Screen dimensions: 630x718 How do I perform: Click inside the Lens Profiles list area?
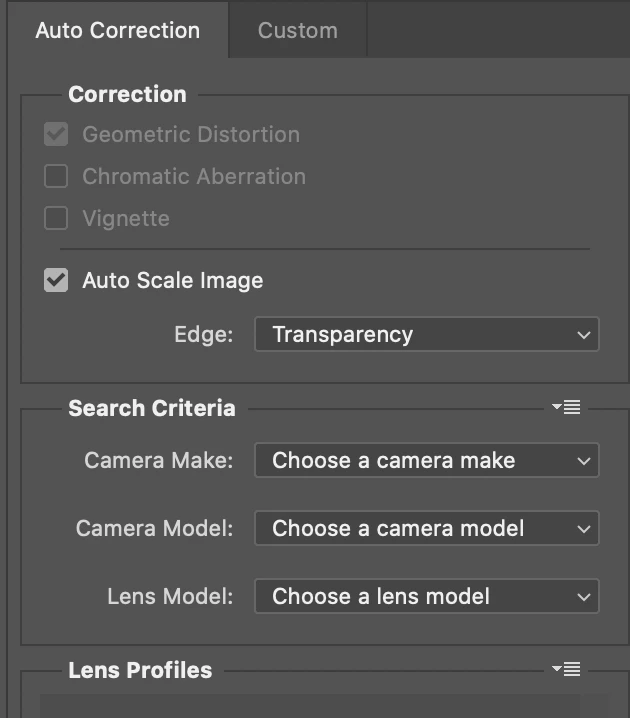[x=324, y=706]
